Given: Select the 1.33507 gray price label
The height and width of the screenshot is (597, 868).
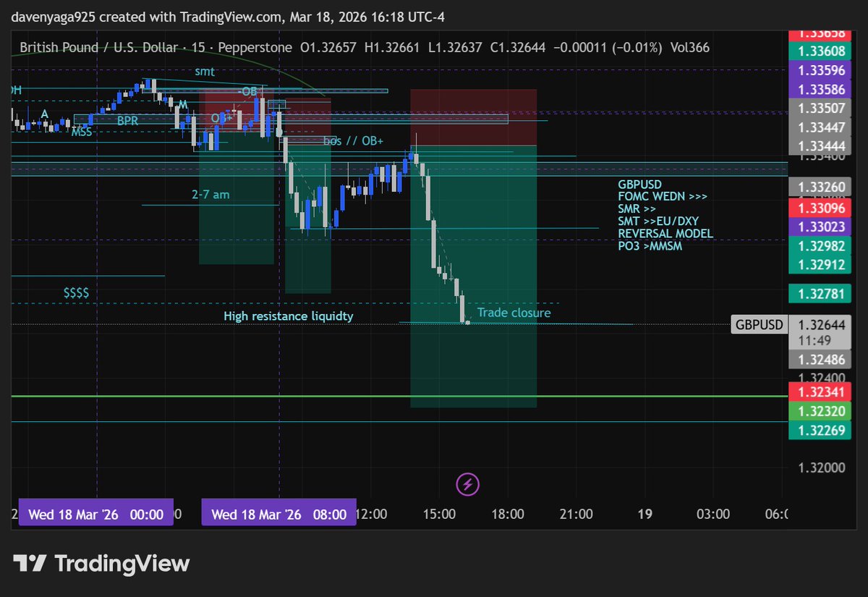Looking at the screenshot, I should coord(820,109).
